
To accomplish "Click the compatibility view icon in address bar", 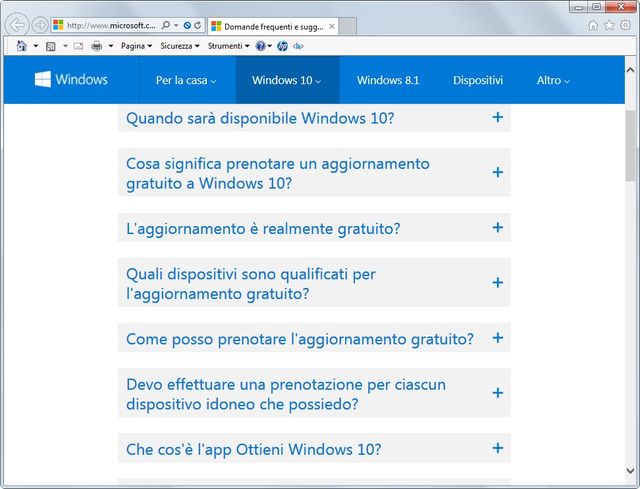I will 187,25.
